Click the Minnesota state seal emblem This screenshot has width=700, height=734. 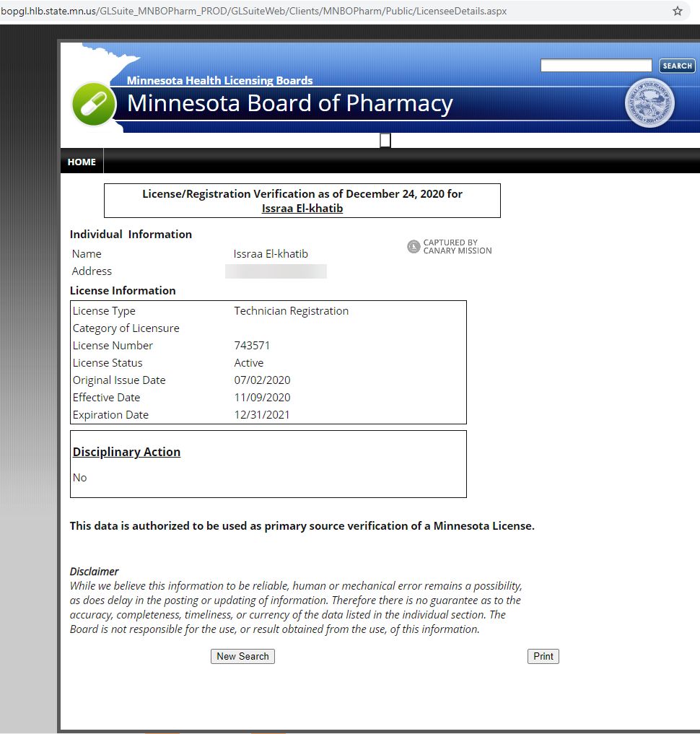[x=649, y=103]
